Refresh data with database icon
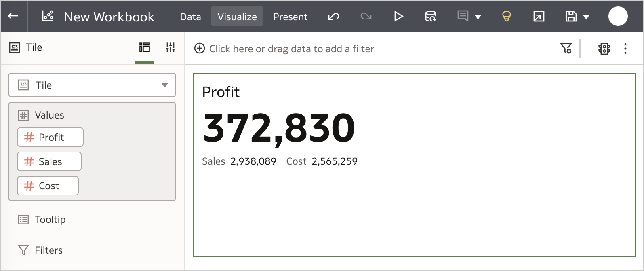The image size is (644, 271). click(431, 16)
